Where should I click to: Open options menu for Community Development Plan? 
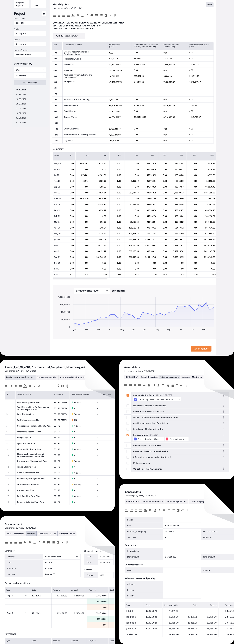223,396
